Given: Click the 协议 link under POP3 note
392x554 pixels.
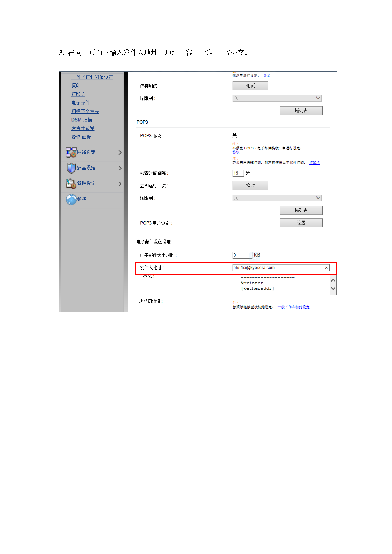Looking at the screenshot, I should (x=236, y=152).
